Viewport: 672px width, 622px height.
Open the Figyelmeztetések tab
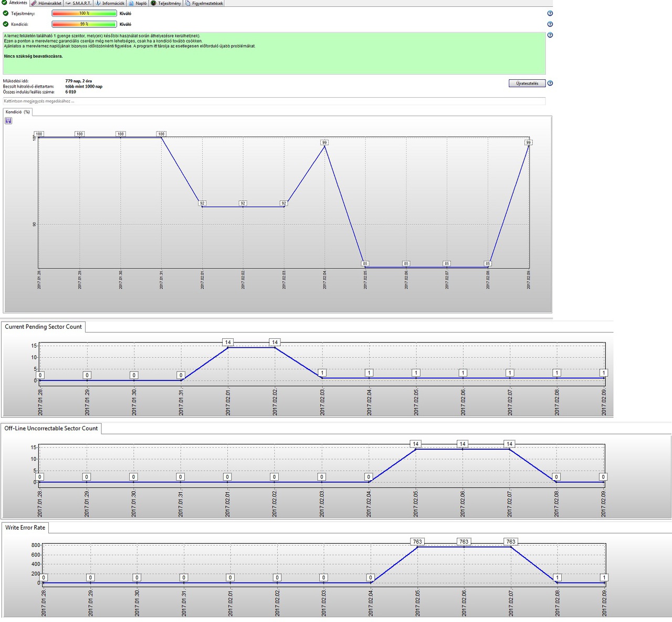click(205, 3)
